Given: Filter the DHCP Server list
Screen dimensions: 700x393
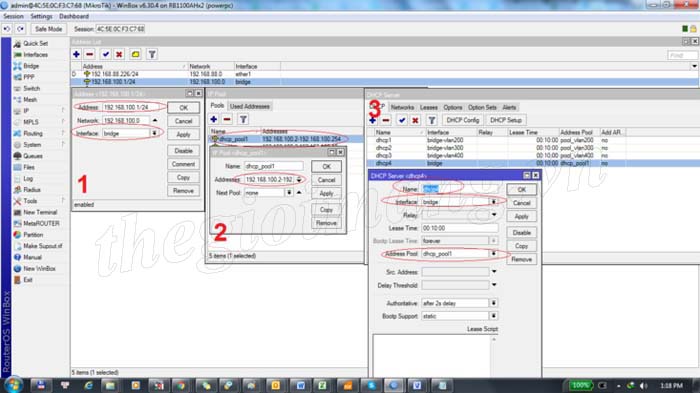Looking at the screenshot, I should [432, 120].
